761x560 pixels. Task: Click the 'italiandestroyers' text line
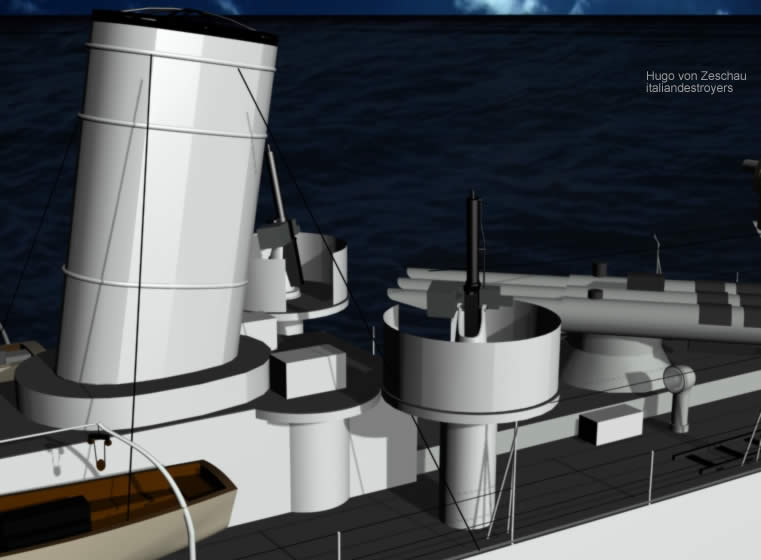[689, 88]
